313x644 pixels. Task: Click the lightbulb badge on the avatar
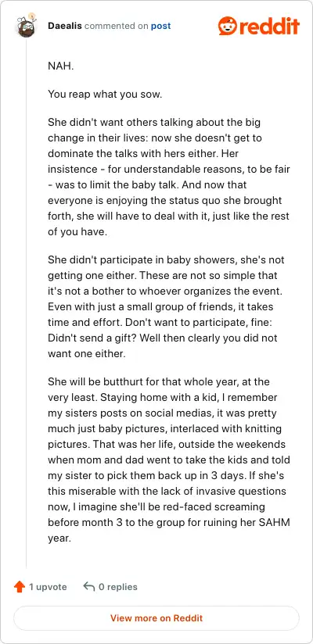click(x=31, y=16)
